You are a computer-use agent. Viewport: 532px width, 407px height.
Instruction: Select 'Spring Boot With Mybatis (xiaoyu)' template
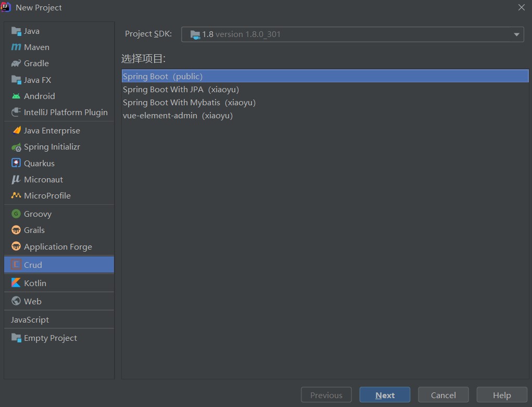click(x=325, y=102)
